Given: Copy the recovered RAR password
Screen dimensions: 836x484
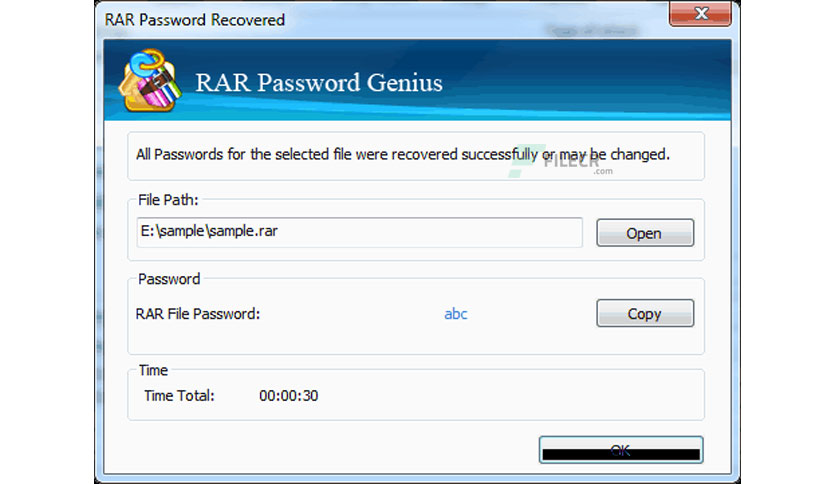Looking at the screenshot, I should (645, 313).
